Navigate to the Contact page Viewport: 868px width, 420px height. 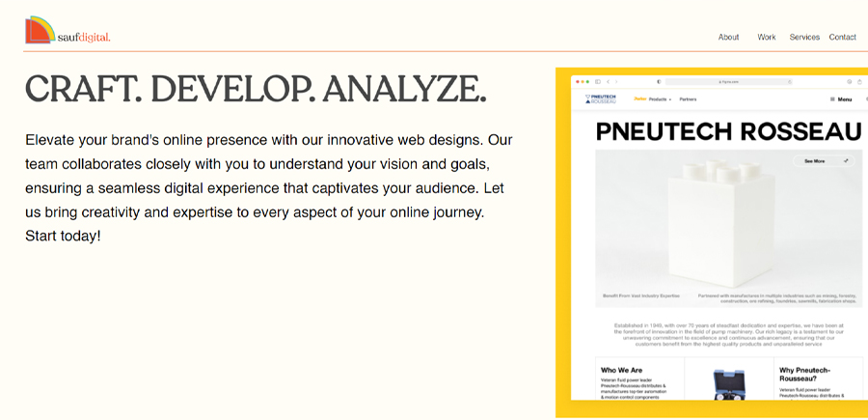click(842, 37)
